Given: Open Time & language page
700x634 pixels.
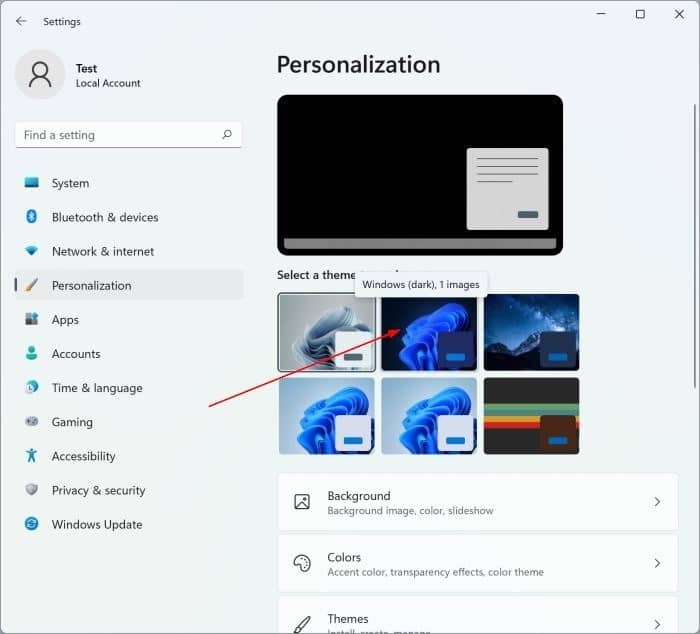Looking at the screenshot, I should pyautogui.click(x=129, y=388).
